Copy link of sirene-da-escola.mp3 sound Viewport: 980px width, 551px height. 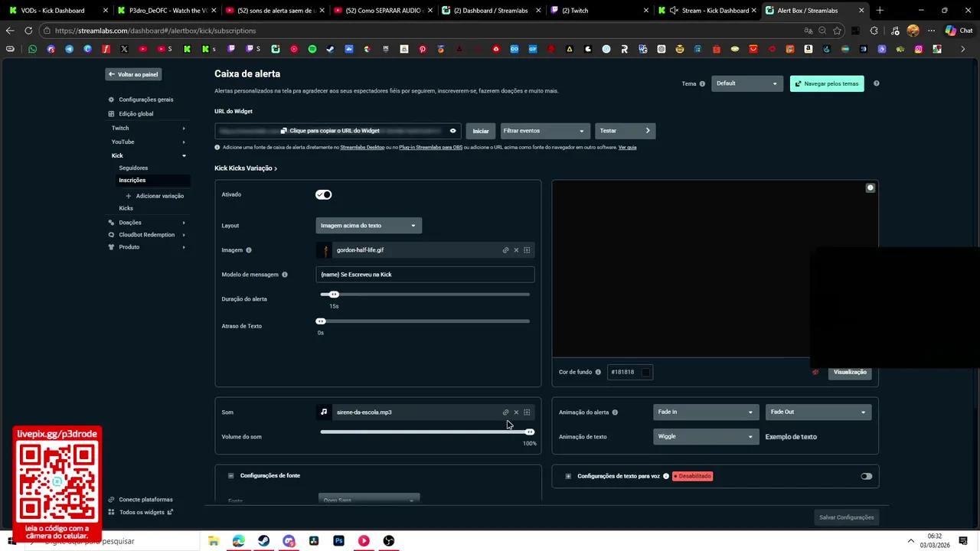pos(505,412)
